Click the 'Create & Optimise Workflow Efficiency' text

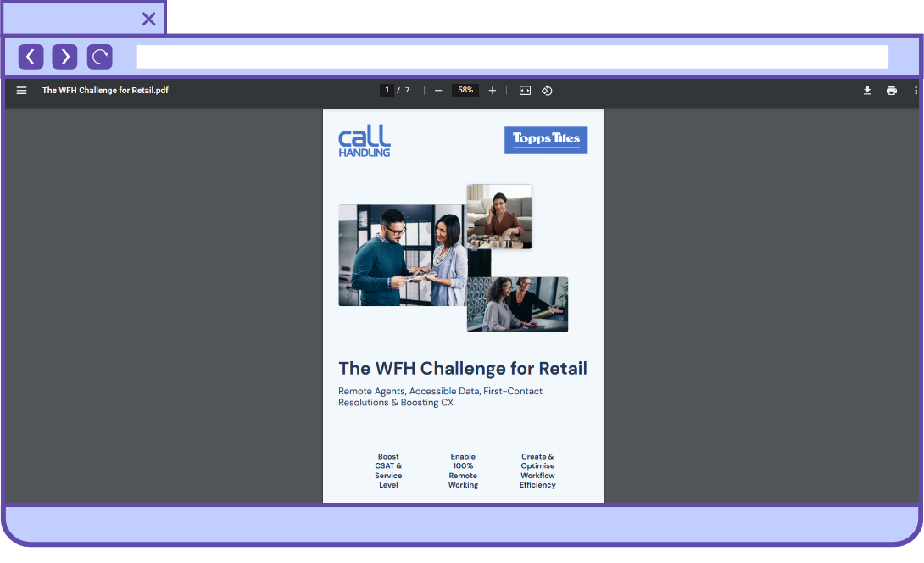pyautogui.click(x=537, y=471)
